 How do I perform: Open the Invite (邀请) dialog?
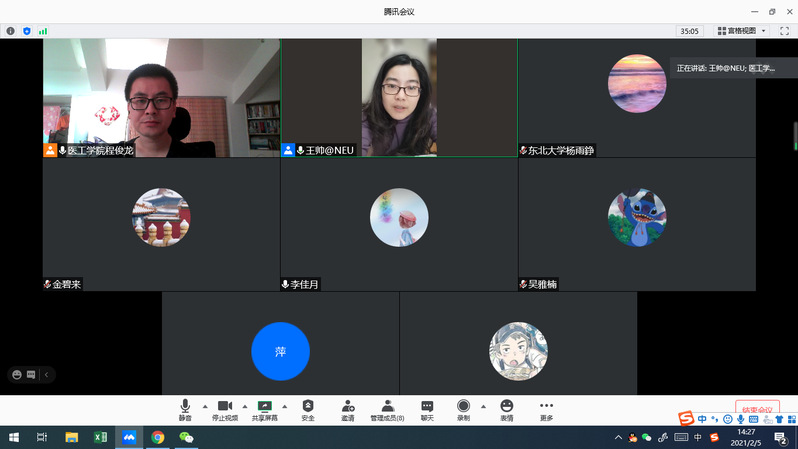click(x=347, y=410)
